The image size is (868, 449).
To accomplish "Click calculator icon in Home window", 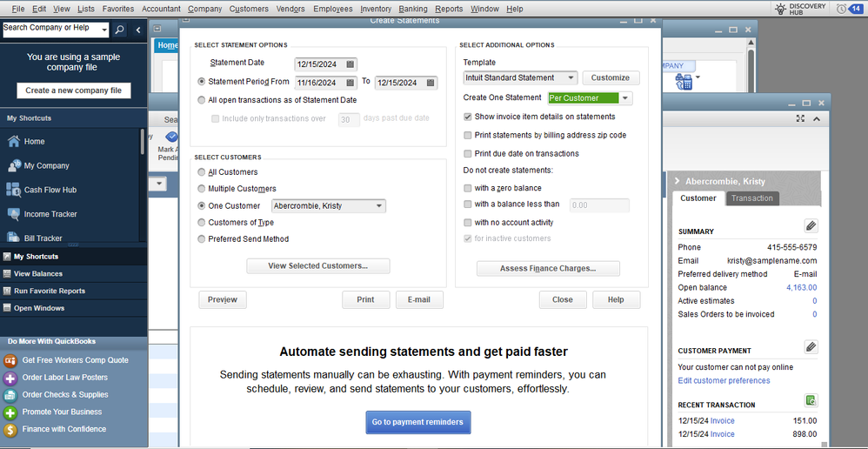I will [x=684, y=82].
